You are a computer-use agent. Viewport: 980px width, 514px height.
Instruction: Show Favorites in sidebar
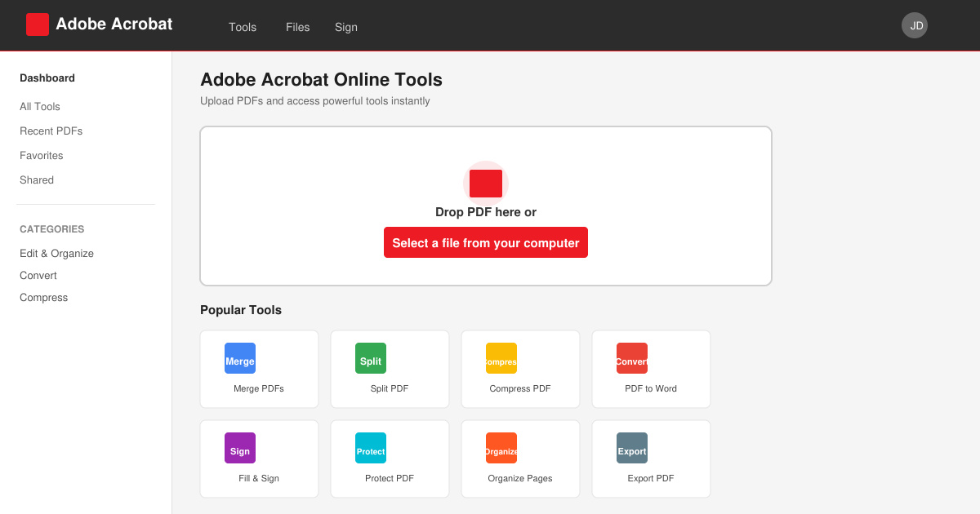click(42, 156)
